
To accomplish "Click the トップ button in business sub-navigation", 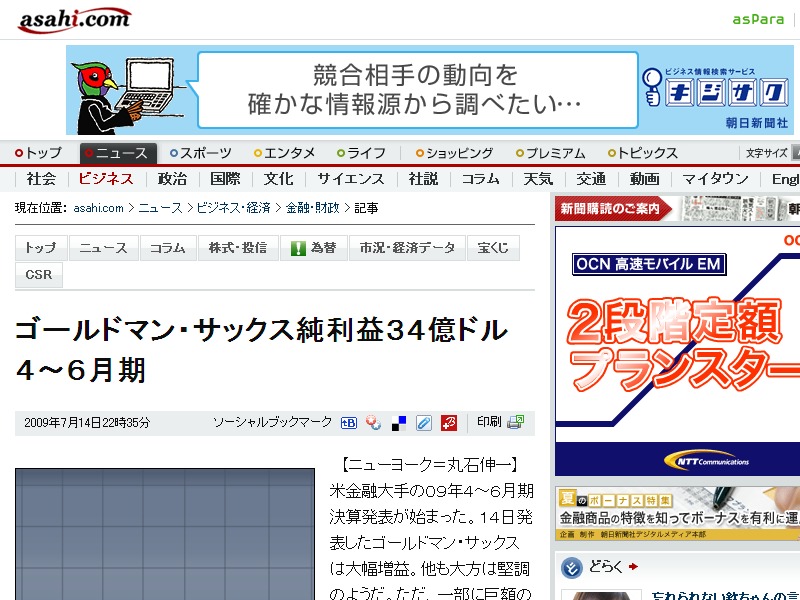I will click(x=41, y=248).
